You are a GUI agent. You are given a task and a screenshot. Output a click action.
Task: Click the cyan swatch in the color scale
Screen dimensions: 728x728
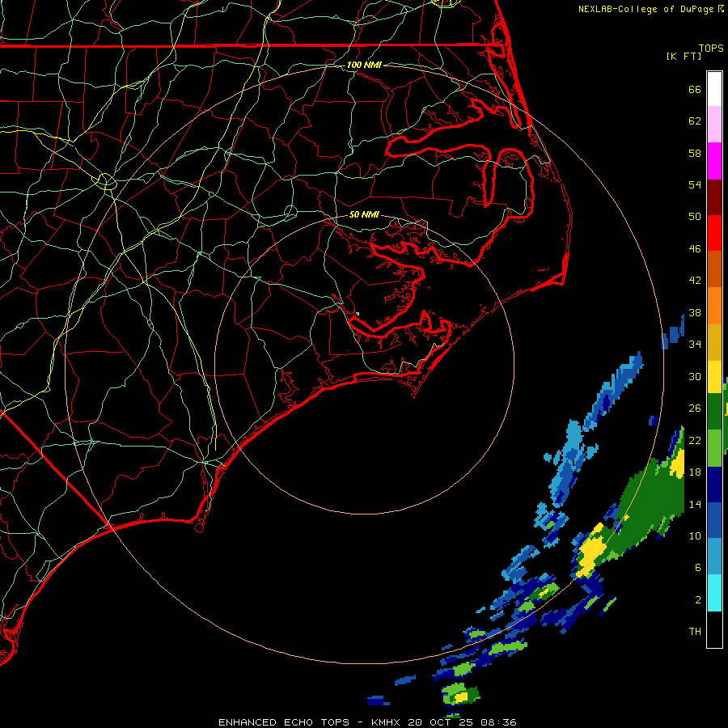click(x=714, y=593)
